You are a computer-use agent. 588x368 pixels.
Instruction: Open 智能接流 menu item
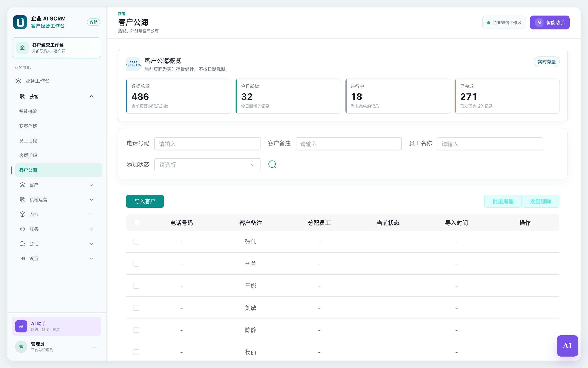tap(58, 111)
